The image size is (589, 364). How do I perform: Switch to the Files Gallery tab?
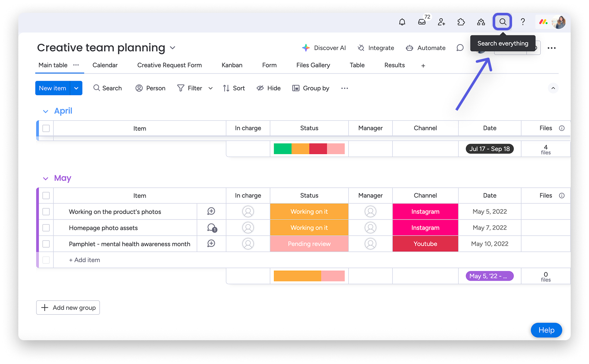pos(313,65)
